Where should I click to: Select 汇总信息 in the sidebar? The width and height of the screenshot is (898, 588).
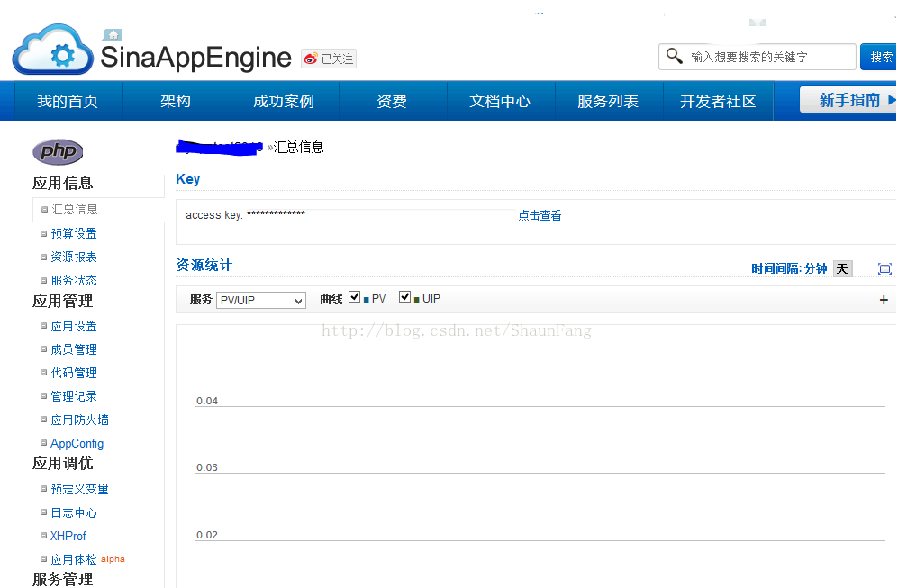click(75, 210)
